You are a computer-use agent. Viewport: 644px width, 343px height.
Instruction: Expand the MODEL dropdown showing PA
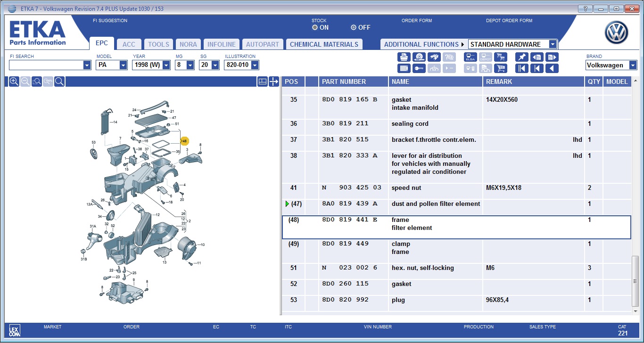click(x=123, y=65)
